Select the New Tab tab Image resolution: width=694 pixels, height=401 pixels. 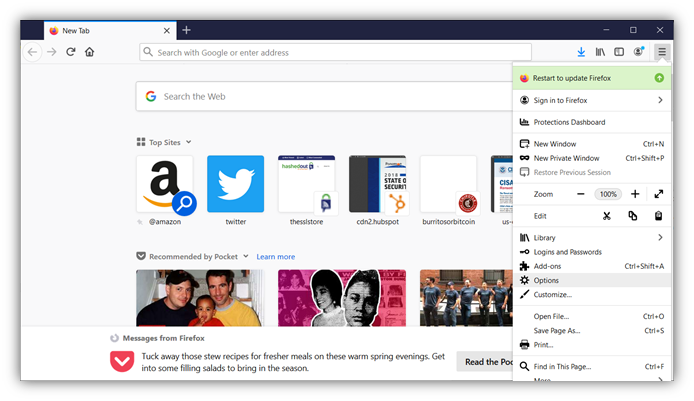coord(110,31)
